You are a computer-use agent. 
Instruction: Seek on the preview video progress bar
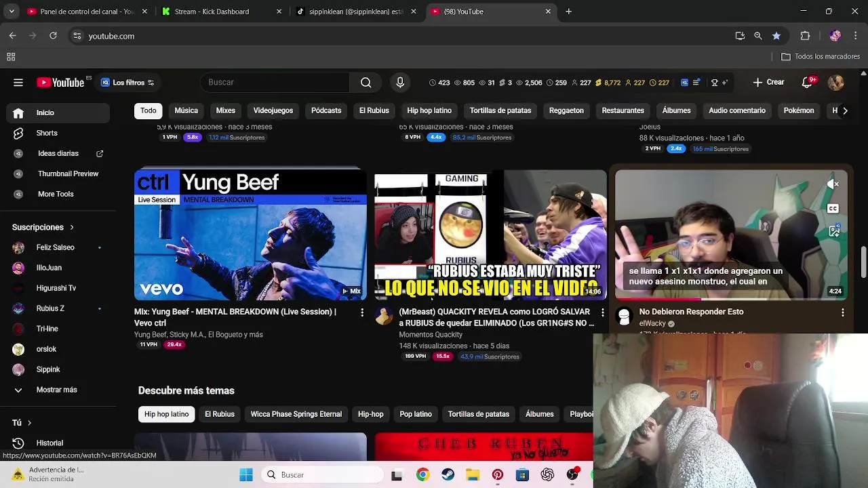pyautogui.click(x=731, y=299)
